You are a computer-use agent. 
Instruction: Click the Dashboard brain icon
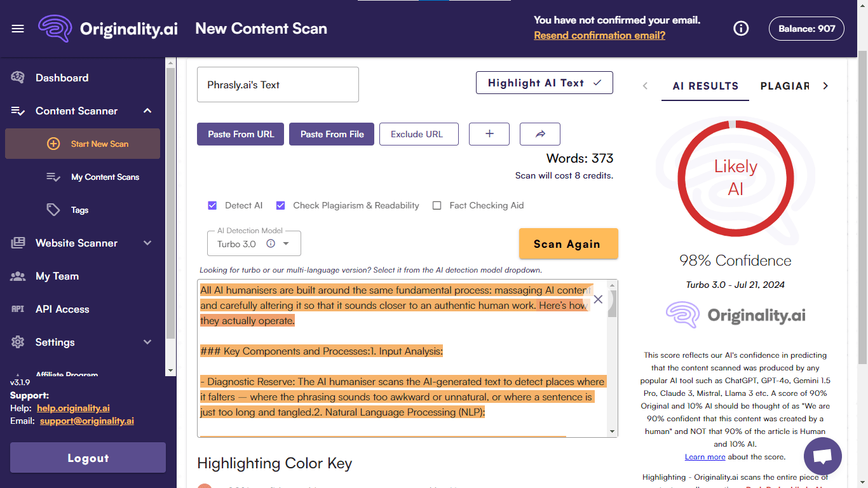(x=18, y=78)
